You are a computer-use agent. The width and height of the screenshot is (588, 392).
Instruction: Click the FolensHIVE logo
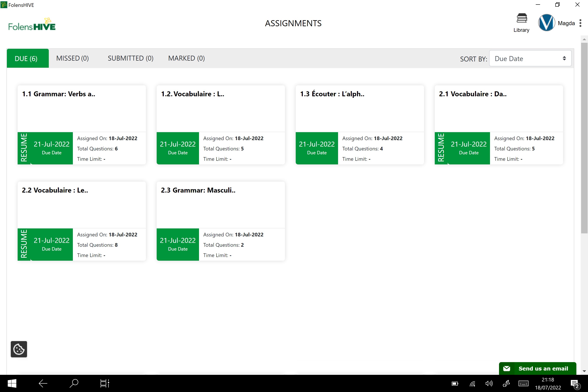[32, 25]
